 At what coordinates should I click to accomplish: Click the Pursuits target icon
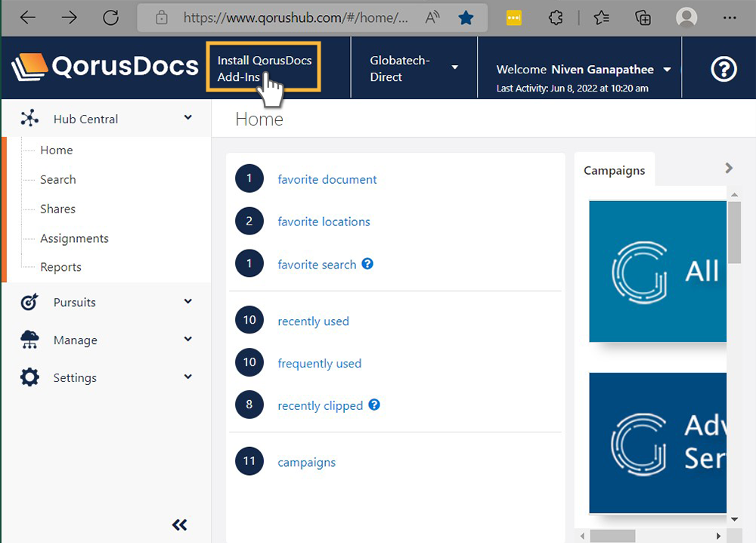point(29,302)
